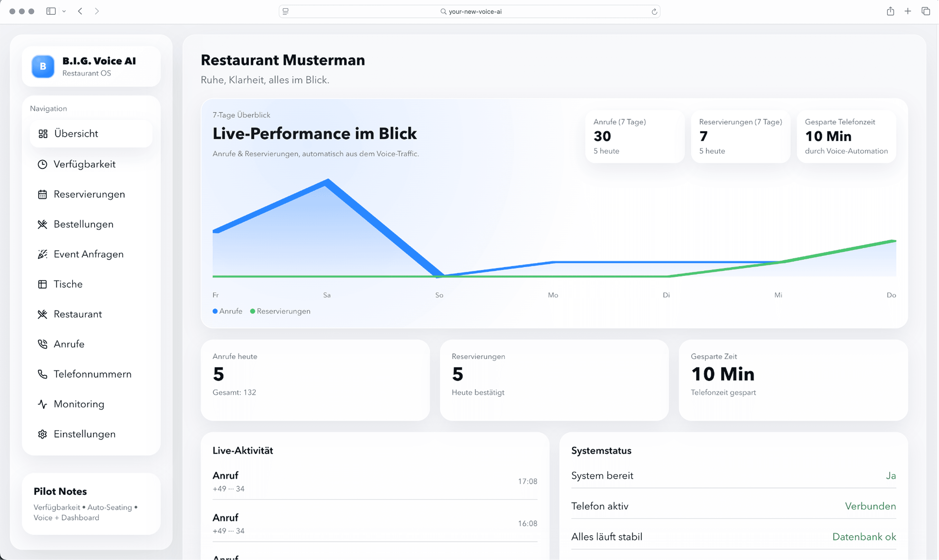Open Event Anfragen via its sparkle icon

(43, 254)
